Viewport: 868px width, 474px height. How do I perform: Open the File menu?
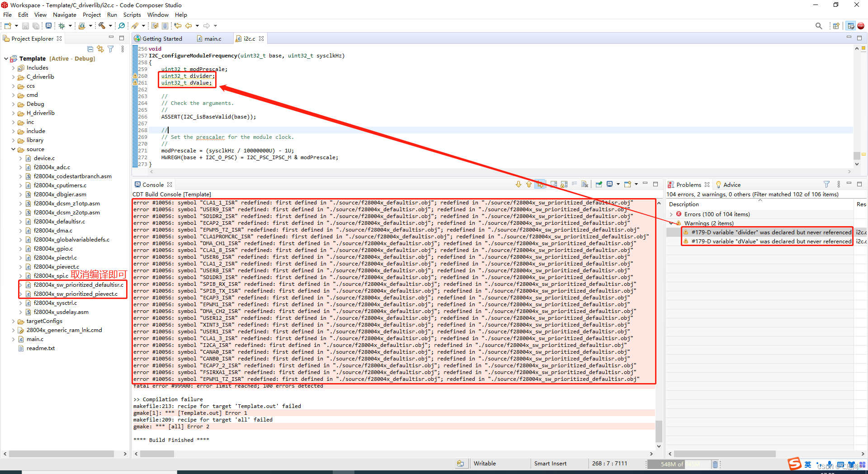click(x=8, y=15)
